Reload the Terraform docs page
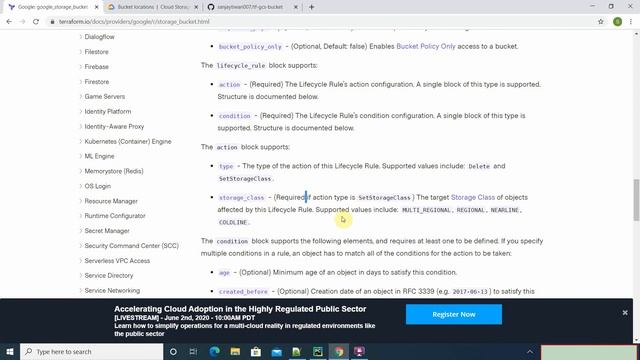Image resolution: width=640 pixels, height=360 pixels. (36, 22)
